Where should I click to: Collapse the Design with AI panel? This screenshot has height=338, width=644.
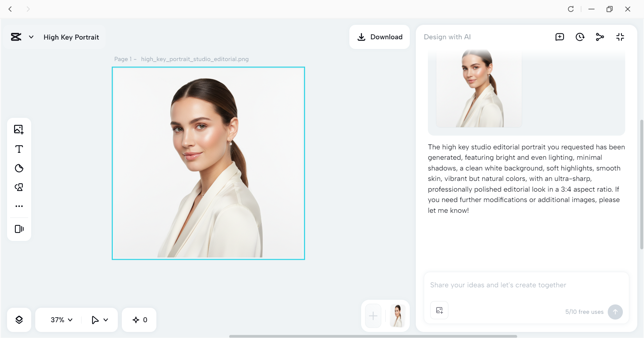[620, 37]
